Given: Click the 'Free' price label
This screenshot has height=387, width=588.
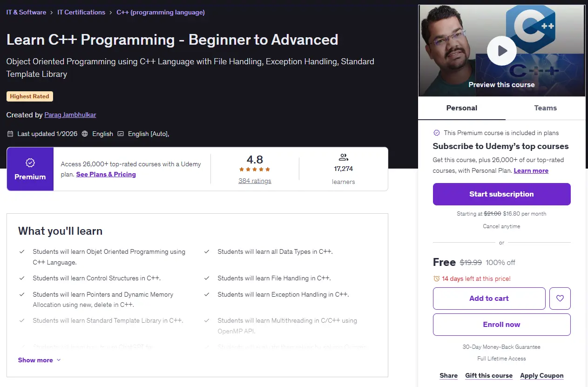Looking at the screenshot, I should [444, 262].
